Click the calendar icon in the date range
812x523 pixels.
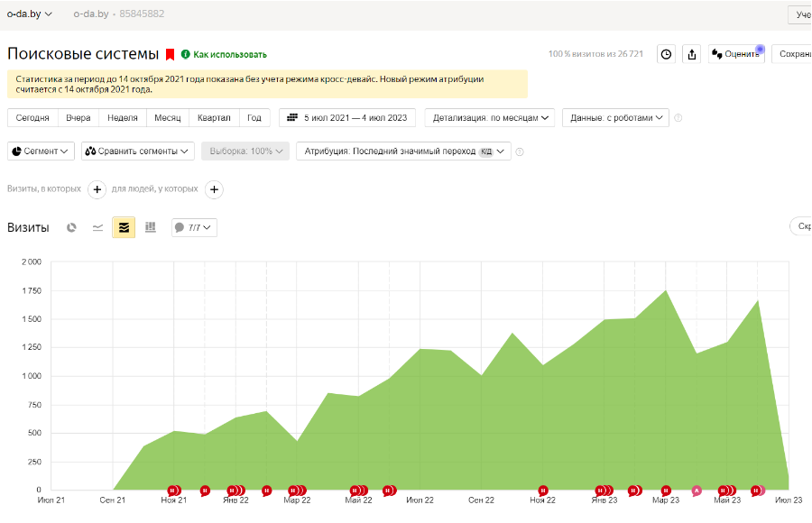(x=292, y=117)
